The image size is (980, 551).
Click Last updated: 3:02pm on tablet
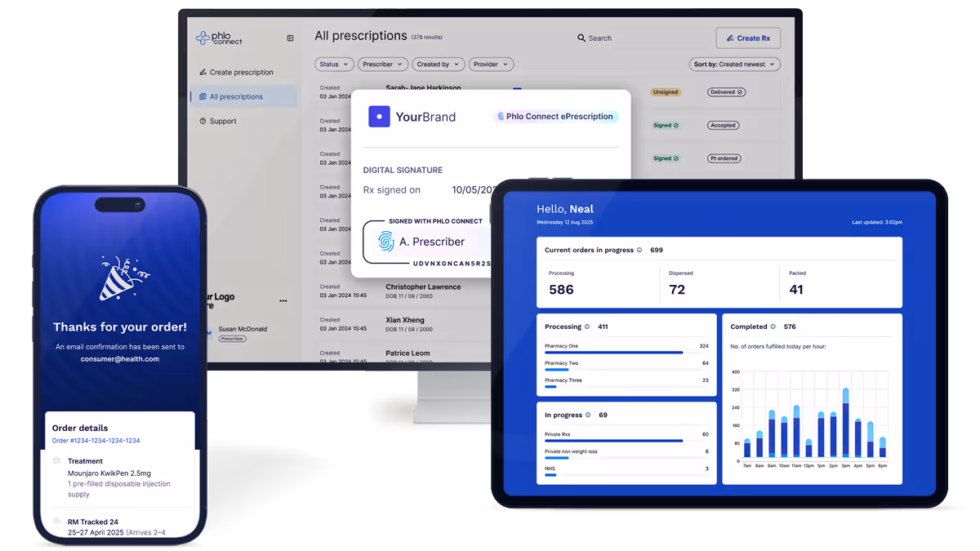point(877,222)
